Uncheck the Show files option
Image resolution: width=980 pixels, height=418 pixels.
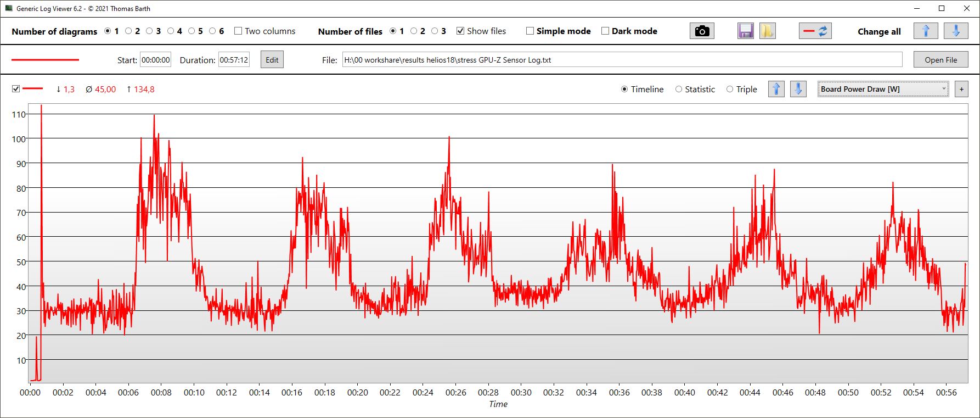click(x=460, y=31)
